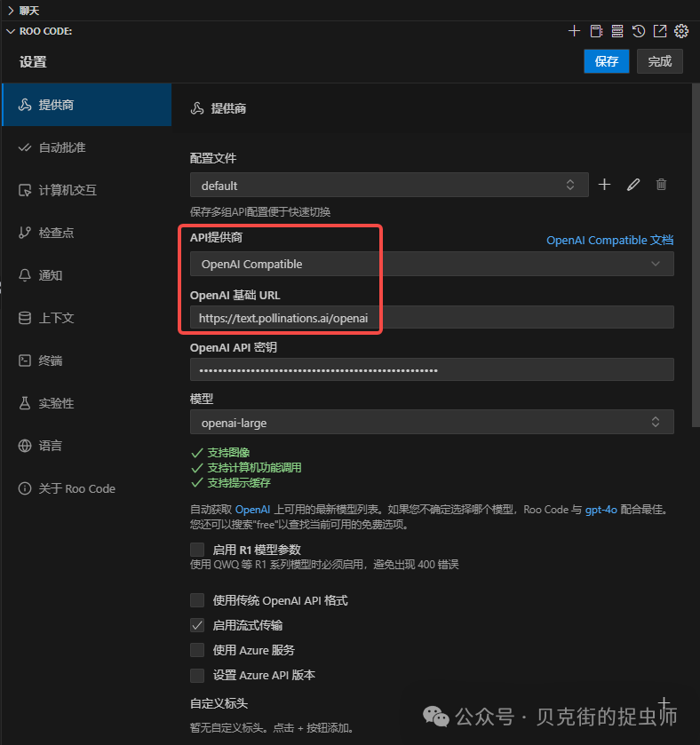The image size is (700, 745).
Task: Switch to the 自动批准 settings tab
Action: click(87, 147)
